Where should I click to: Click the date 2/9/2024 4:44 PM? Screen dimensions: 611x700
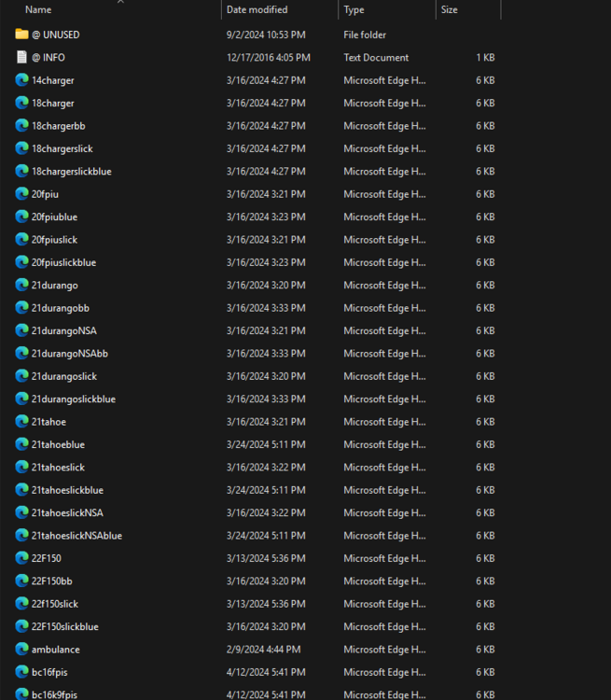[x=263, y=649]
